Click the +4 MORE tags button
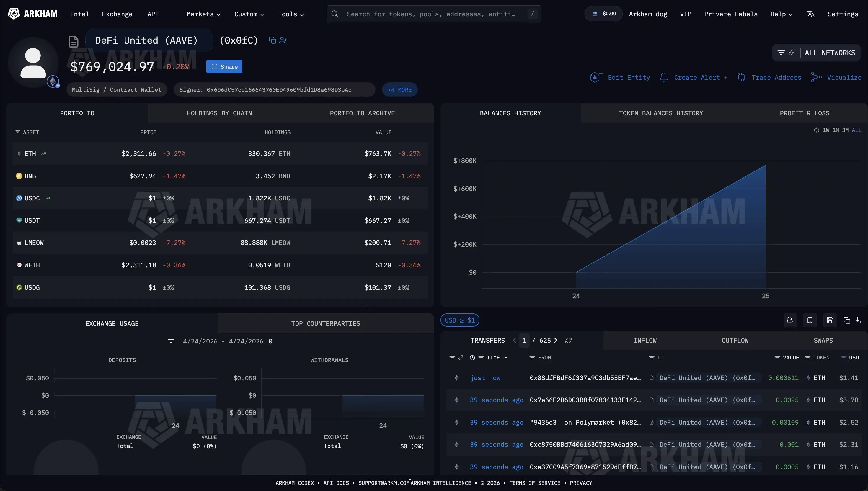The width and height of the screenshot is (868, 491). 399,90
